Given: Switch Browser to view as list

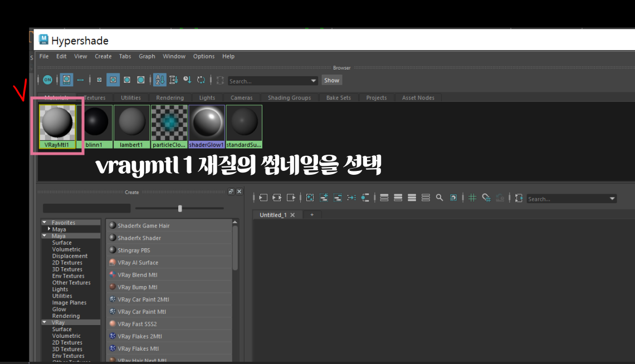Looking at the screenshot, I should [x=80, y=80].
